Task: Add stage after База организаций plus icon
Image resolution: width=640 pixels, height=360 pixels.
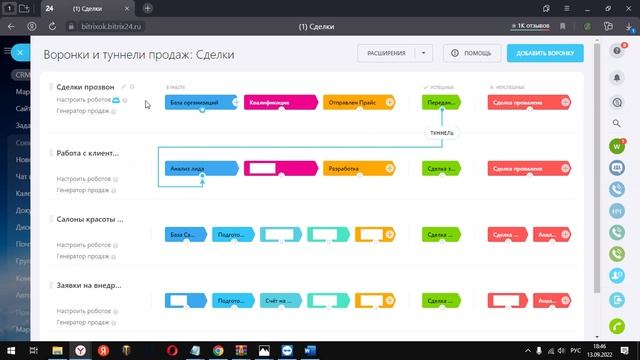Action: (x=236, y=102)
